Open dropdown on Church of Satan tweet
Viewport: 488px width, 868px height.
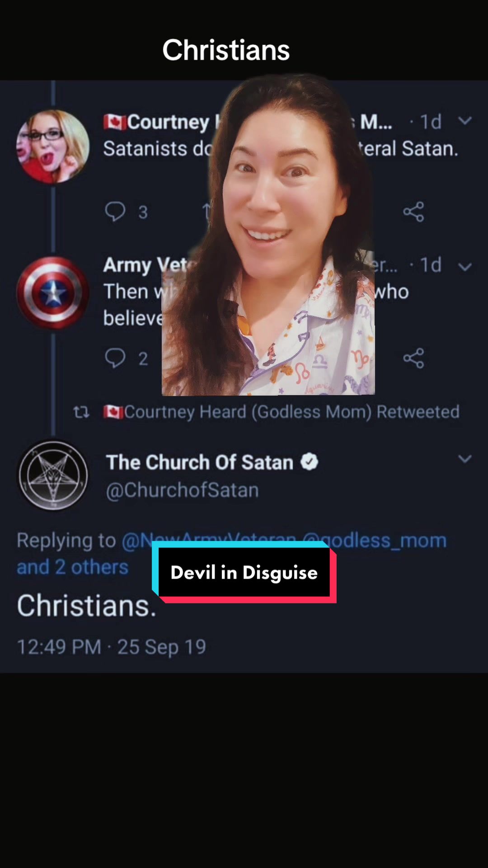point(465,459)
